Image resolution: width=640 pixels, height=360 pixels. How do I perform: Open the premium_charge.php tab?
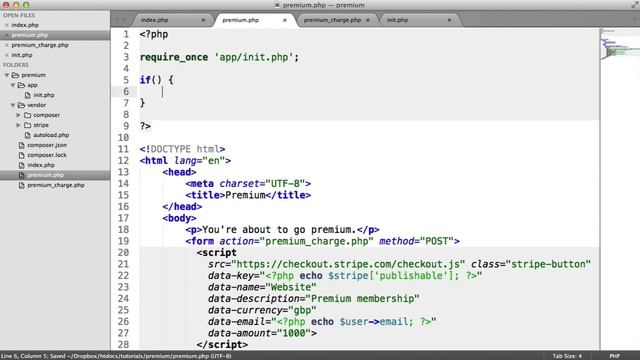pos(332,20)
